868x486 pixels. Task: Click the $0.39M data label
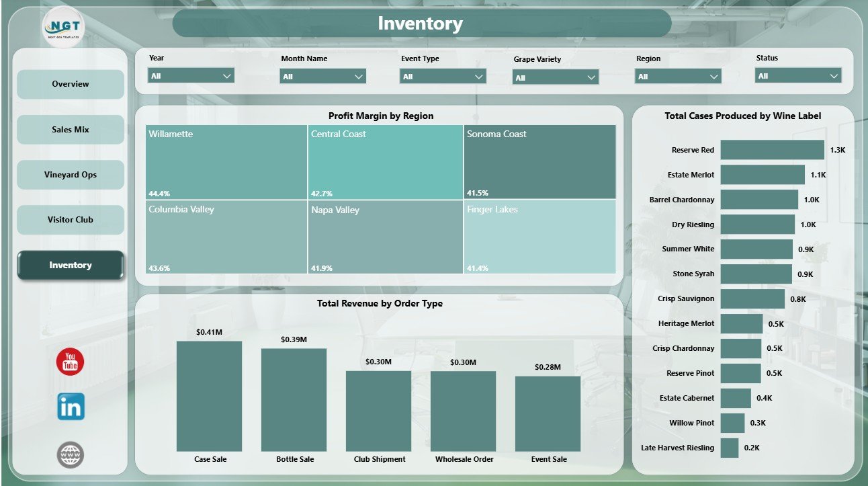(x=294, y=339)
